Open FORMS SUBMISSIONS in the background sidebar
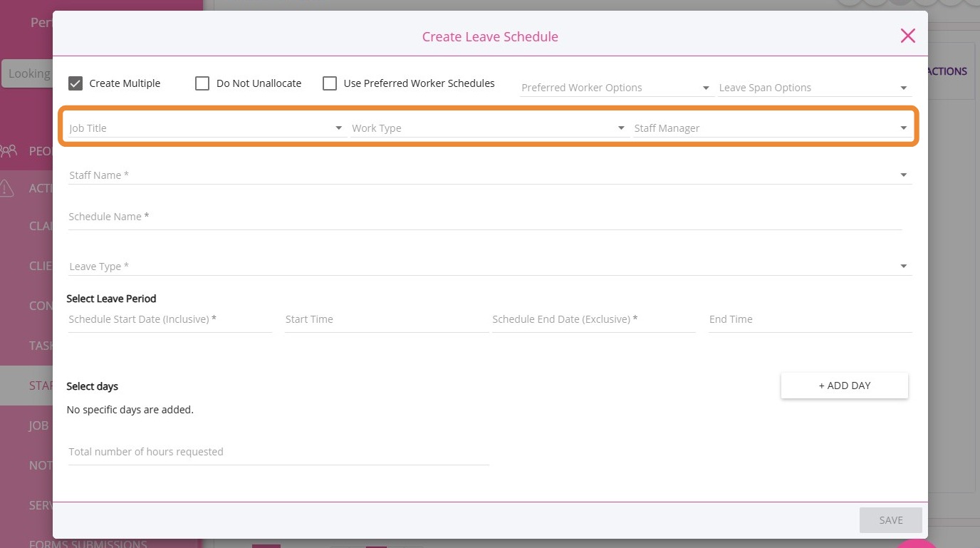The width and height of the screenshot is (980, 548). click(88, 544)
